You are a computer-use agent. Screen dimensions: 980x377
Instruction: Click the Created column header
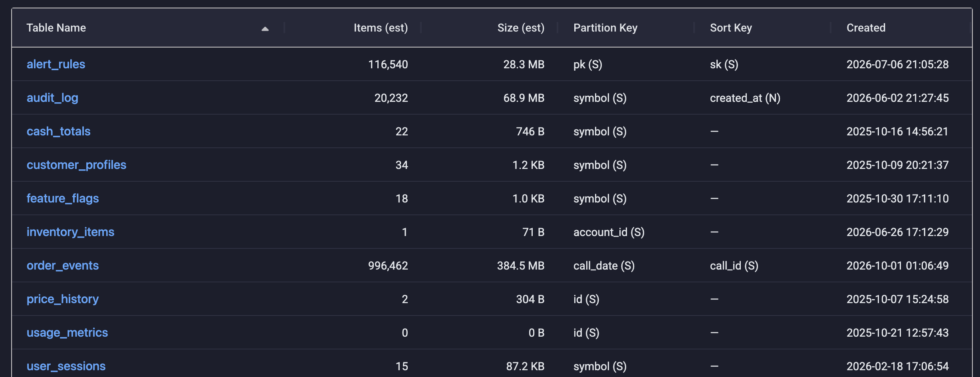click(866, 28)
